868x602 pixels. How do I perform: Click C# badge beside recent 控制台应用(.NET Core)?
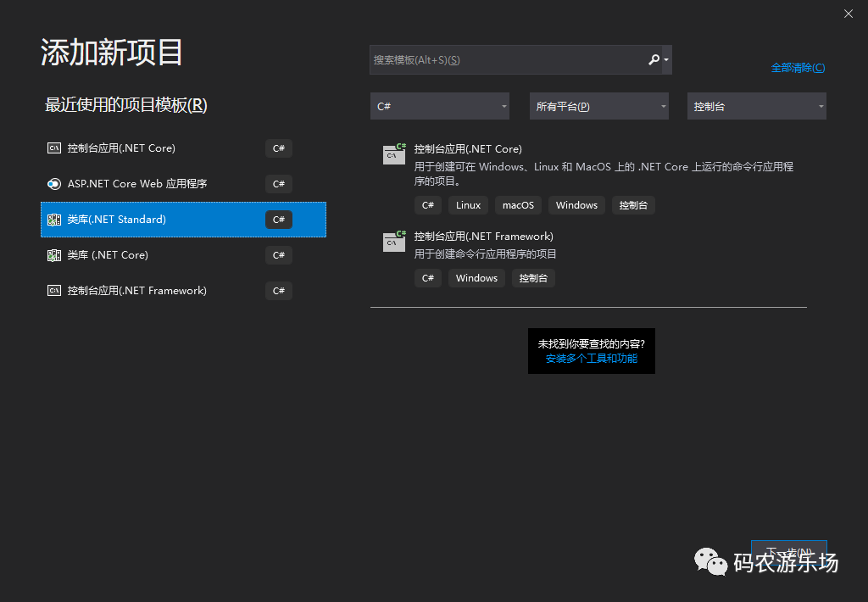pyautogui.click(x=278, y=148)
